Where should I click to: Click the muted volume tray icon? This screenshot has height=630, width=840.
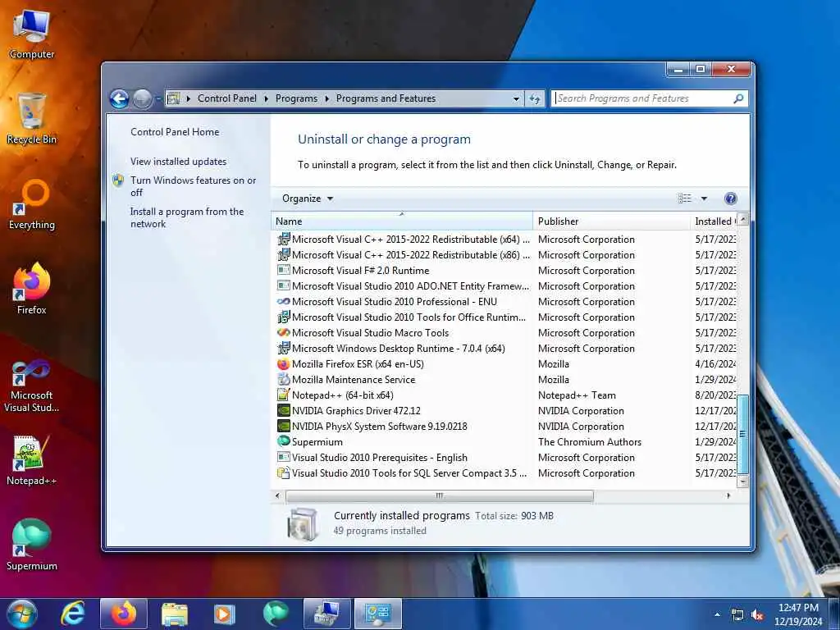757,615
